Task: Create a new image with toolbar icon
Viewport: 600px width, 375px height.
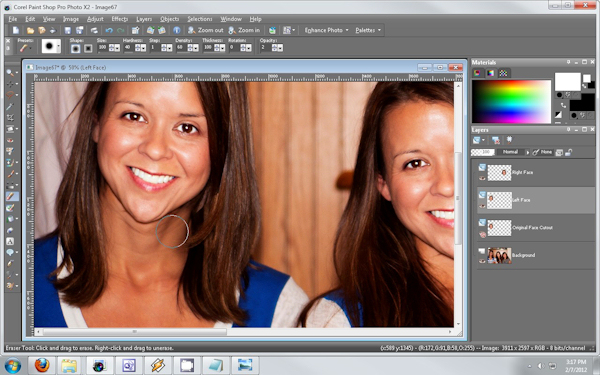Action: click(x=16, y=30)
